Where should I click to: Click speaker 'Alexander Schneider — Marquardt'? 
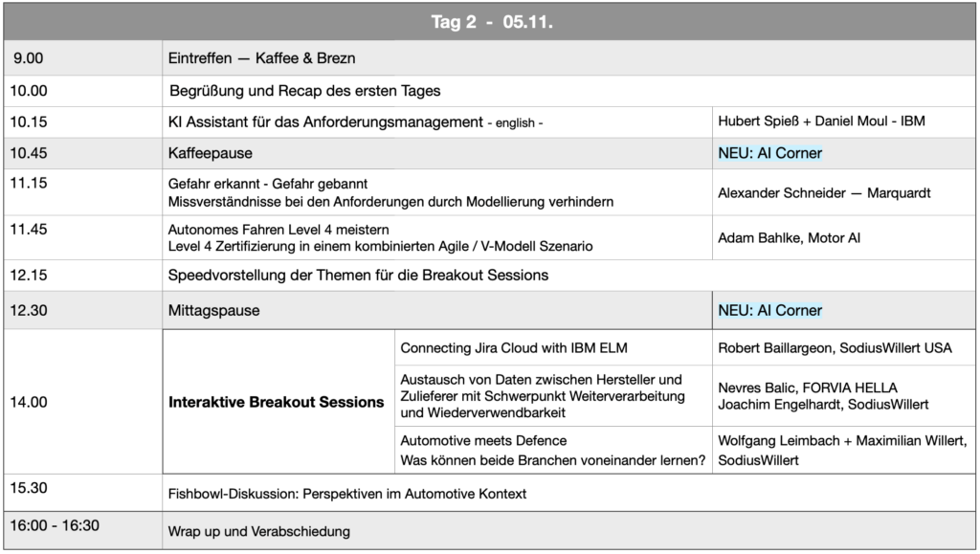[824, 192]
